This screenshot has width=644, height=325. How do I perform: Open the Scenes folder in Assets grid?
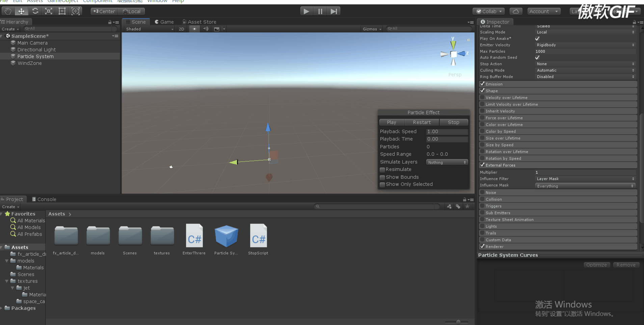pos(130,240)
